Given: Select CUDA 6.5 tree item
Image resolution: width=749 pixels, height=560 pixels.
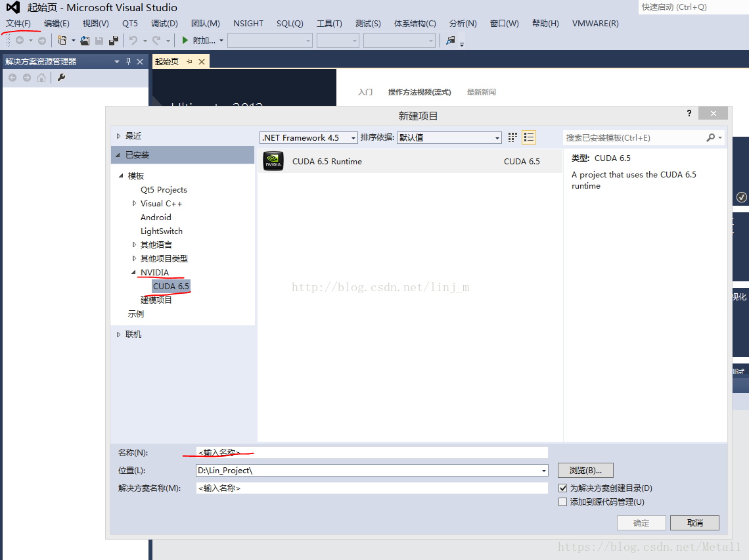Looking at the screenshot, I should click(x=171, y=286).
